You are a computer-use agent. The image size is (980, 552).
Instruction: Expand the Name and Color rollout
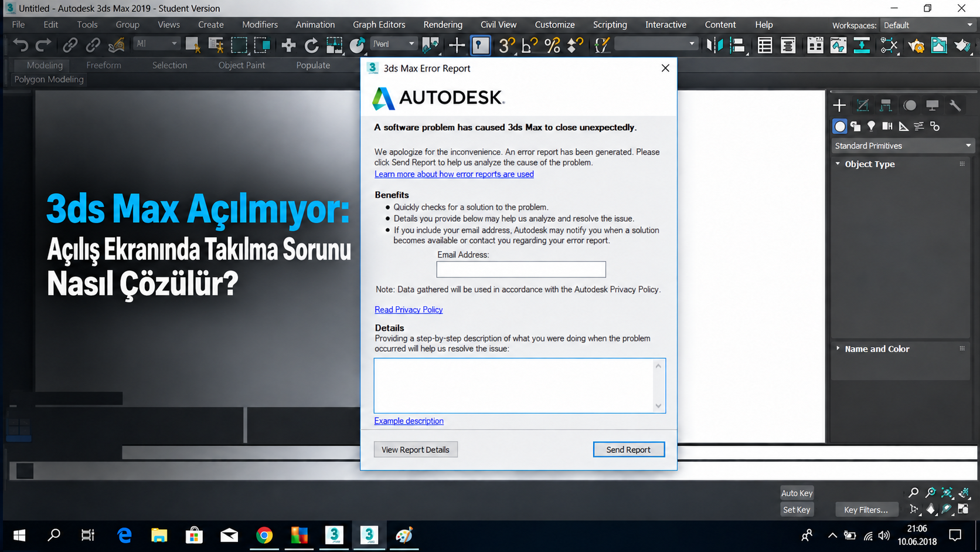pos(877,349)
